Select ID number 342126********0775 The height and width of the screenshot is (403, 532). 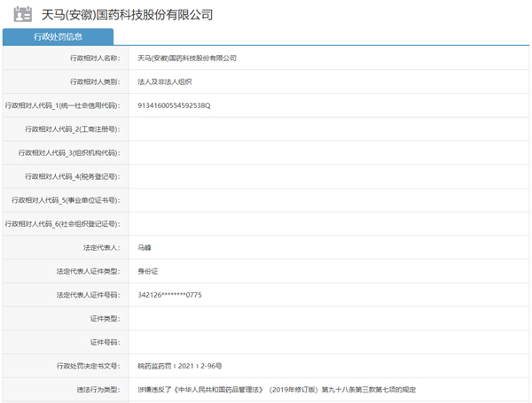coord(169,295)
